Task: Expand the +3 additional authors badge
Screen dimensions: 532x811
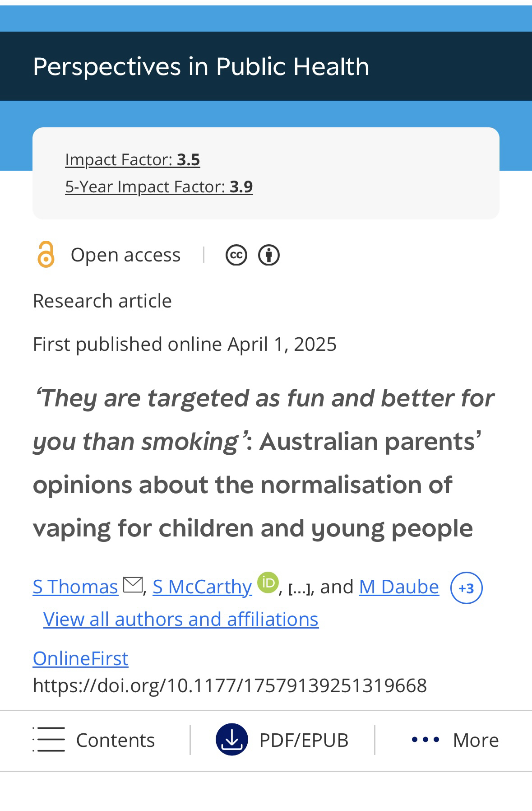Action: [x=466, y=588]
